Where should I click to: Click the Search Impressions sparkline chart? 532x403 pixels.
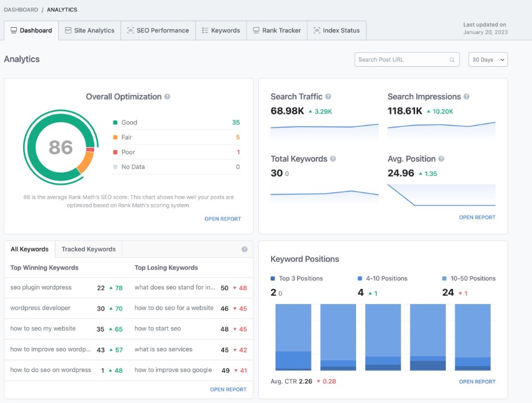[x=442, y=130]
